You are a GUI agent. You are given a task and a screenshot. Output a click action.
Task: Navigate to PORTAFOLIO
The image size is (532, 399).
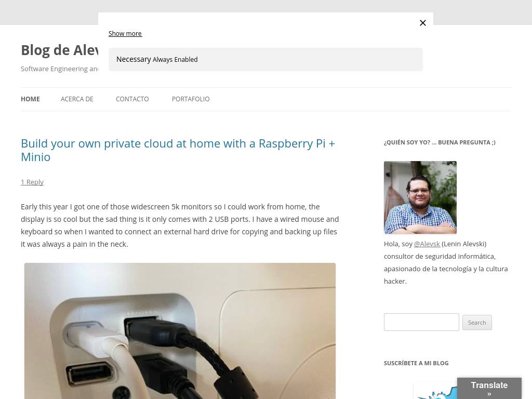[x=191, y=99]
